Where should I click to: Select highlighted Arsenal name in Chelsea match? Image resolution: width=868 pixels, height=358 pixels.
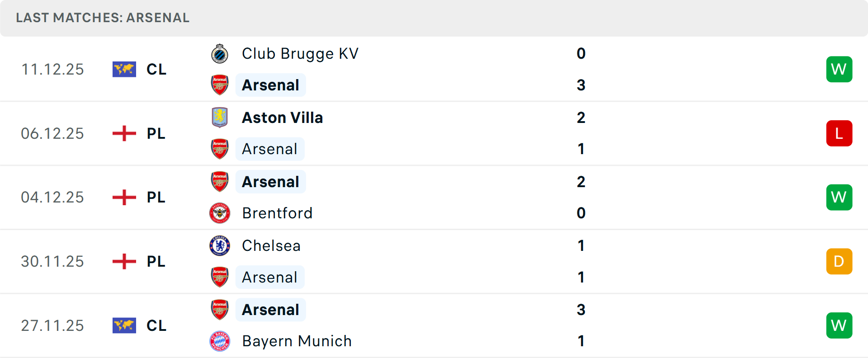point(270,277)
